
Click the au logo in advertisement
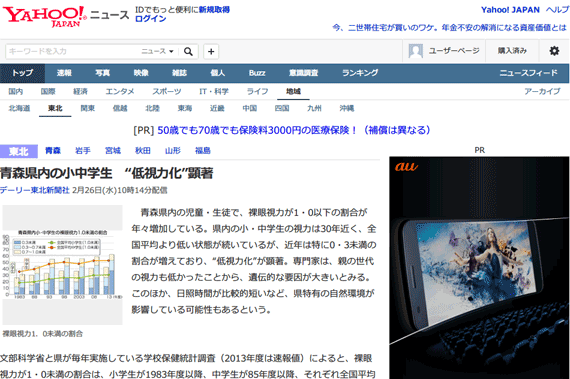406,166
